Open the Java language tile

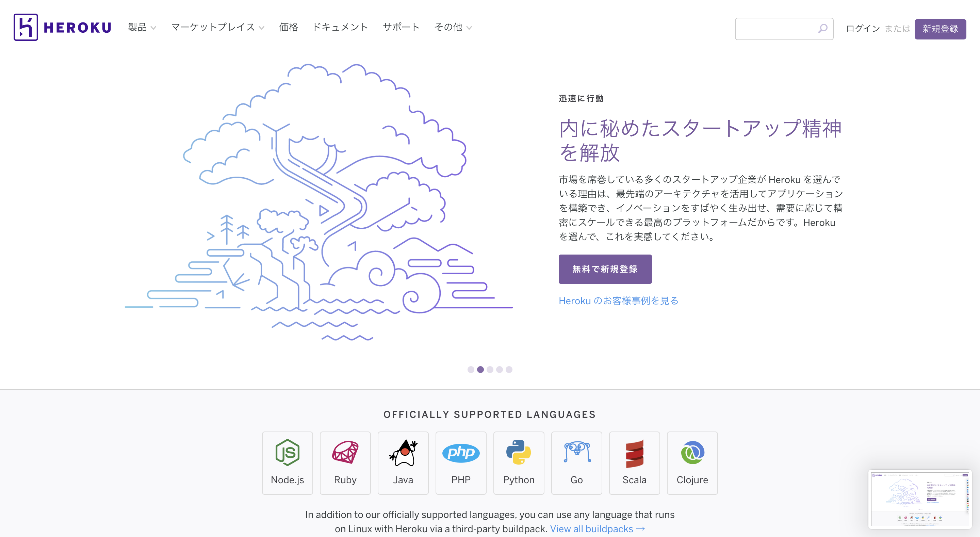[403, 463]
